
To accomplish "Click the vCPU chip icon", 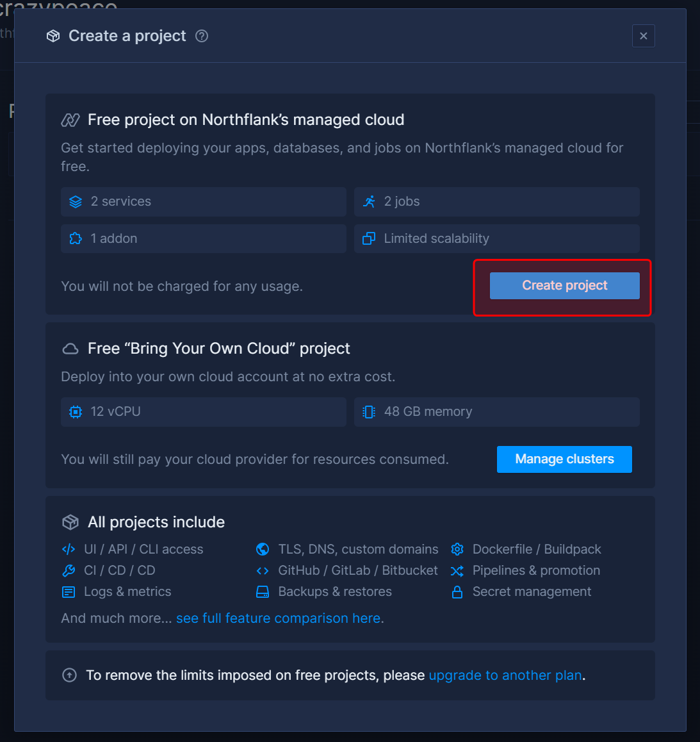I will tap(76, 412).
